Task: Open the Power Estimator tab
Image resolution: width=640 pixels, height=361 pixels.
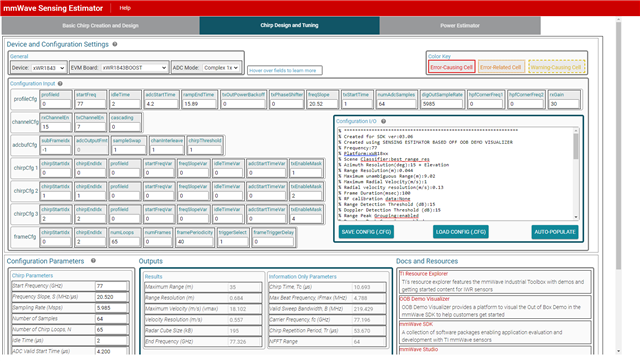Action: coord(460,25)
